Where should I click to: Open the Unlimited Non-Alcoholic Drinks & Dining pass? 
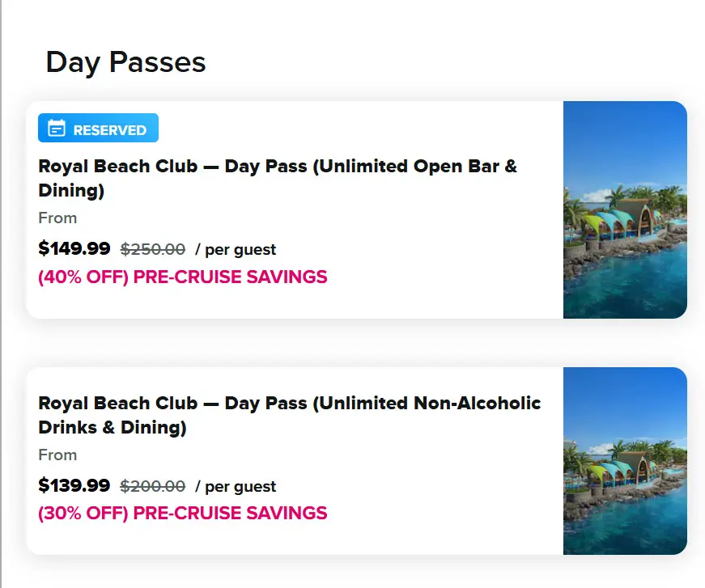290,415
